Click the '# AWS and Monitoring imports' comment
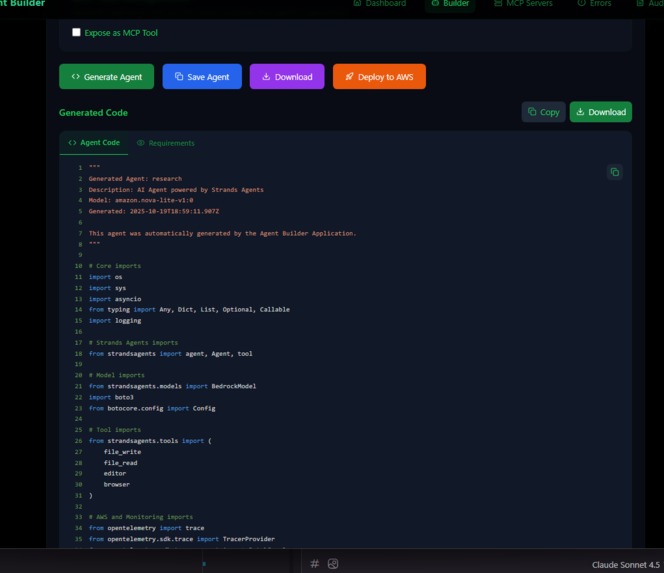Viewport: 664px width, 573px height. click(x=141, y=517)
